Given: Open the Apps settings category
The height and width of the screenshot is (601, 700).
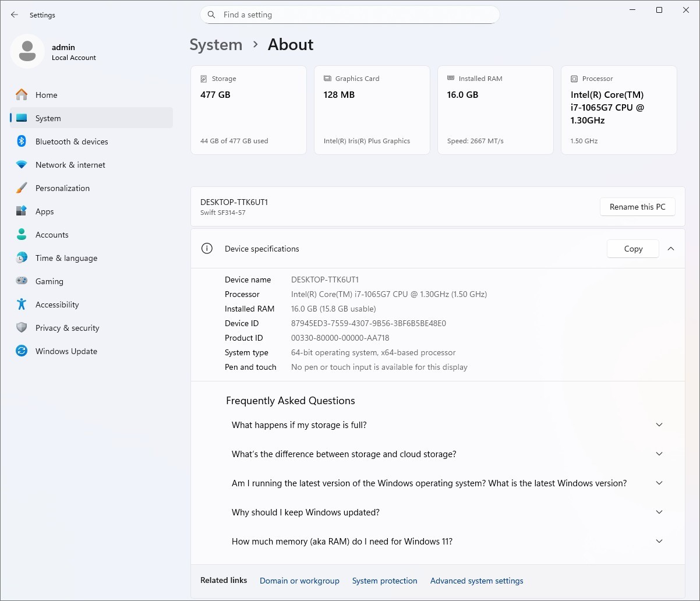Looking at the screenshot, I should (x=92, y=211).
